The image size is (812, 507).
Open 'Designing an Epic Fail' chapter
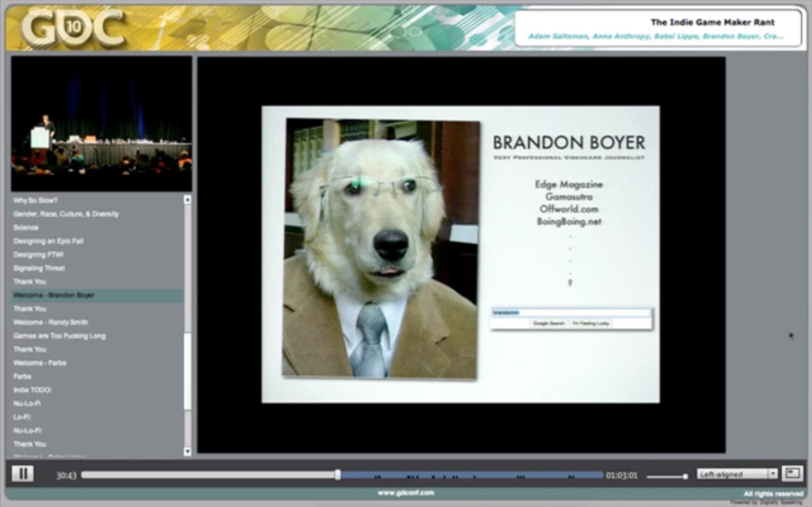[x=48, y=241]
